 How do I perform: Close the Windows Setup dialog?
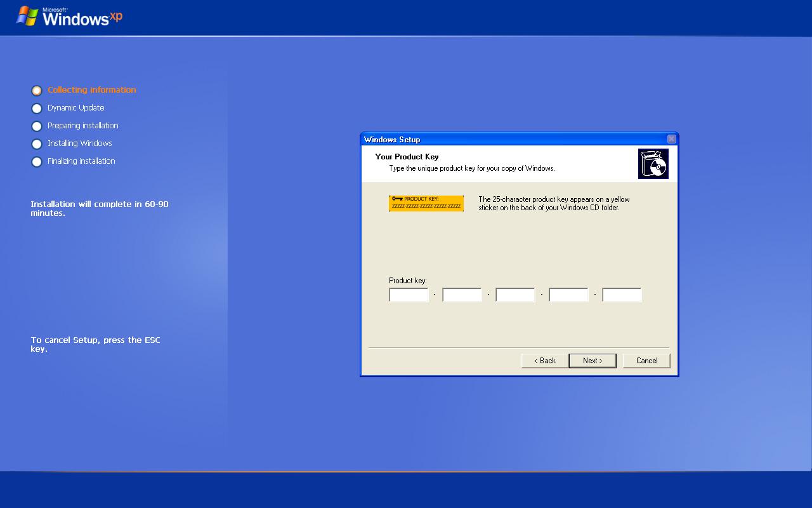point(671,139)
